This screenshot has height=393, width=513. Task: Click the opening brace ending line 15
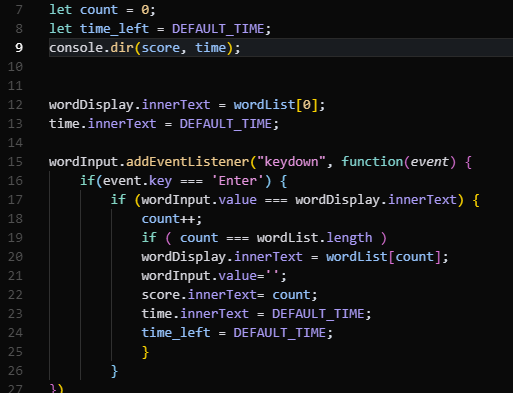click(468, 162)
